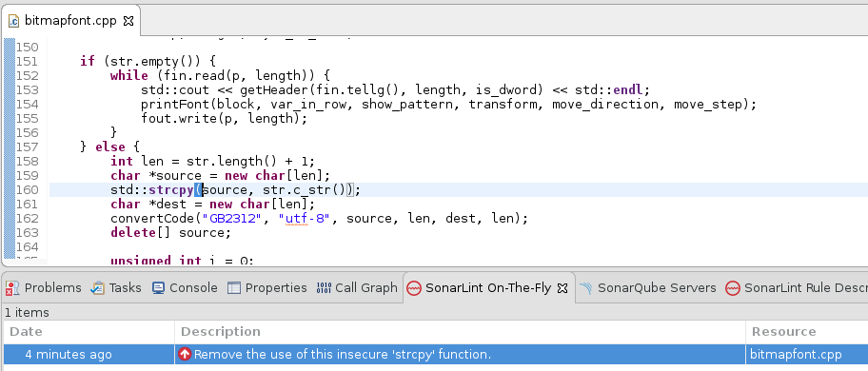Click line number 151 in the gutter

[27, 61]
